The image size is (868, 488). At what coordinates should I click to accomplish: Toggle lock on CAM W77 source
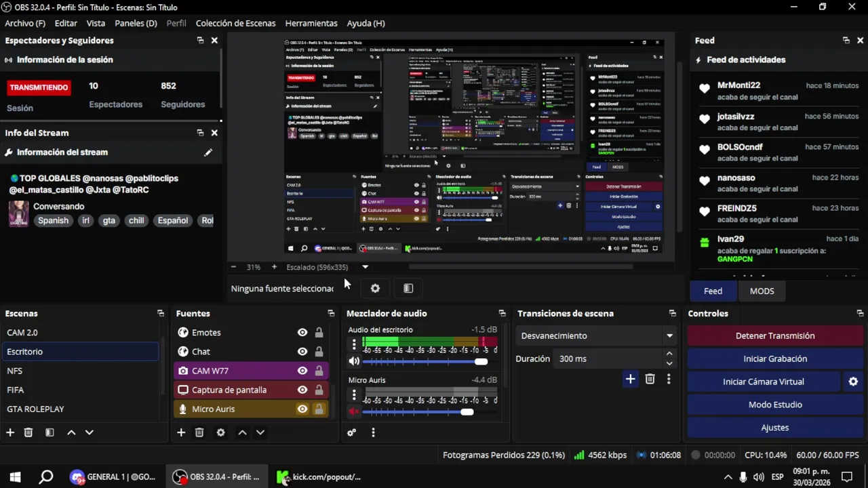[x=319, y=371]
